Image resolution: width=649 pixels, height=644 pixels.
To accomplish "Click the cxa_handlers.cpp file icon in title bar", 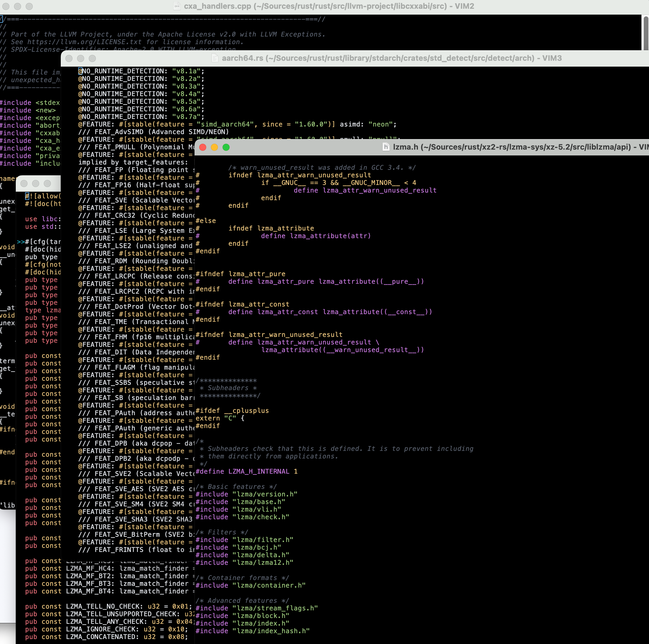I will (177, 6).
